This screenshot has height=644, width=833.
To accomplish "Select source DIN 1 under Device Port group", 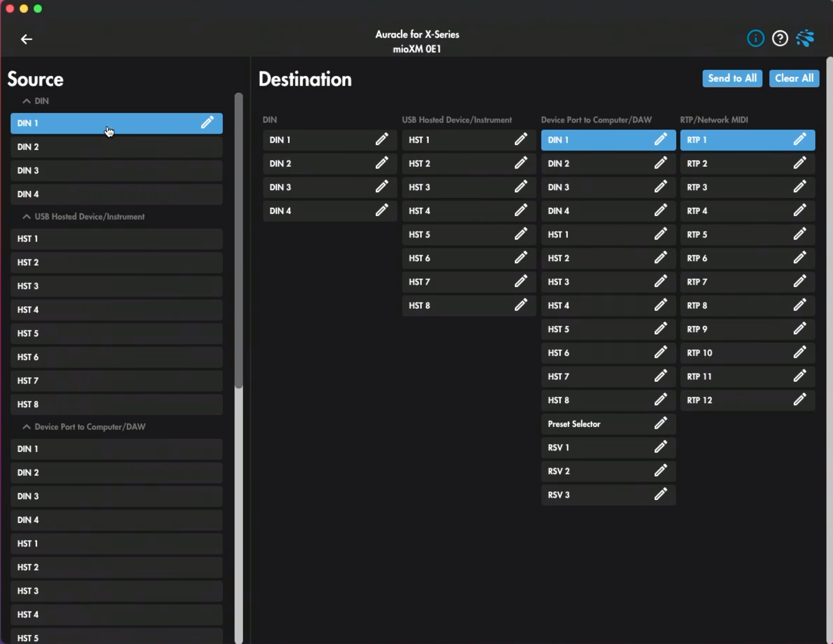I will click(116, 449).
